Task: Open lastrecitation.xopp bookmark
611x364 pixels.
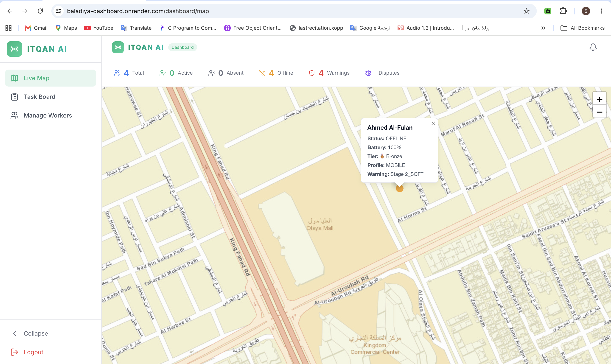Action: [316, 28]
